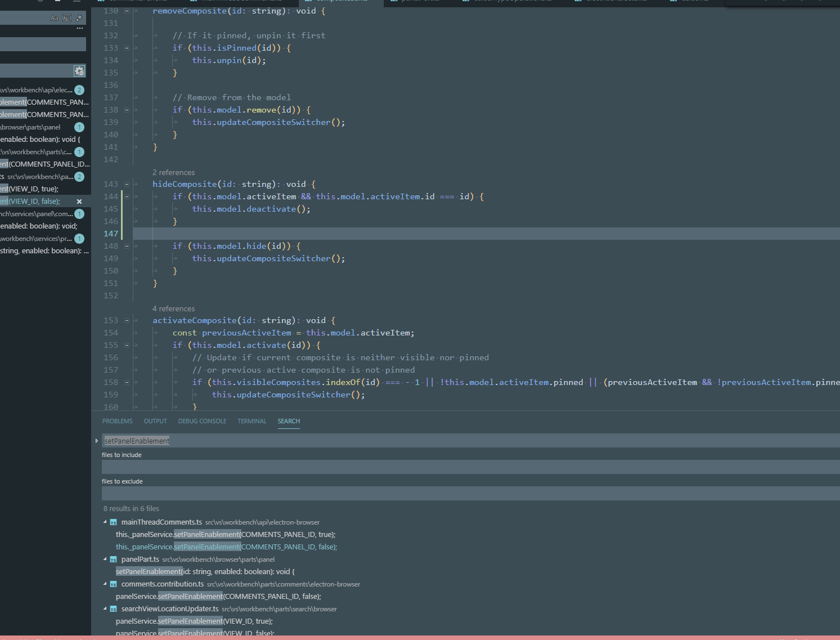The width and height of the screenshot is (840, 640).
Task: Collapse searchViewLocationUpdater.ts search results
Action: [x=105, y=608]
